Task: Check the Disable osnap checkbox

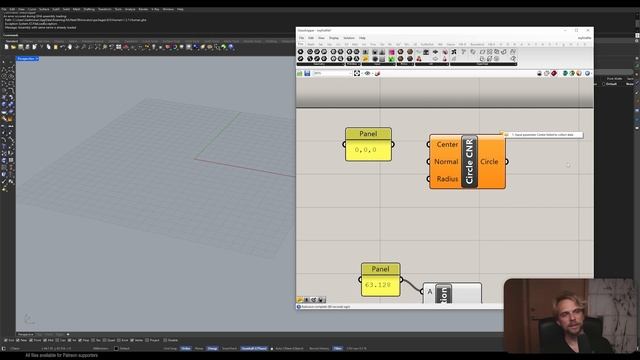Action: (x=166, y=340)
